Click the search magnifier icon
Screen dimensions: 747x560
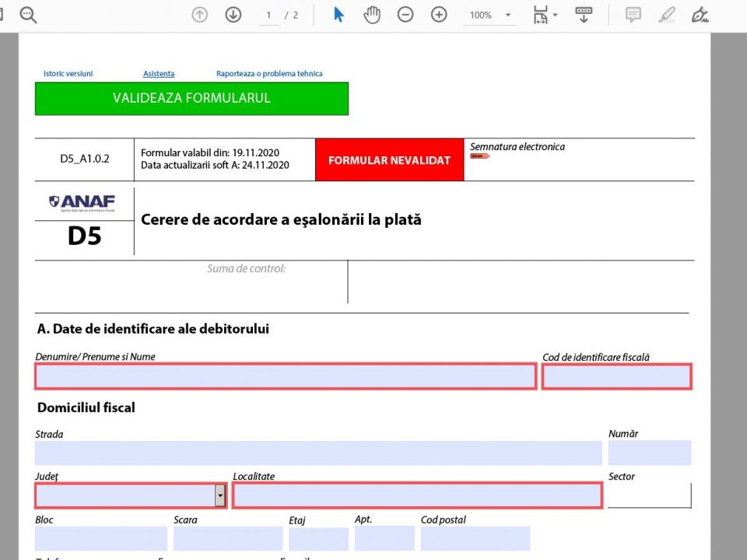(29, 15)
